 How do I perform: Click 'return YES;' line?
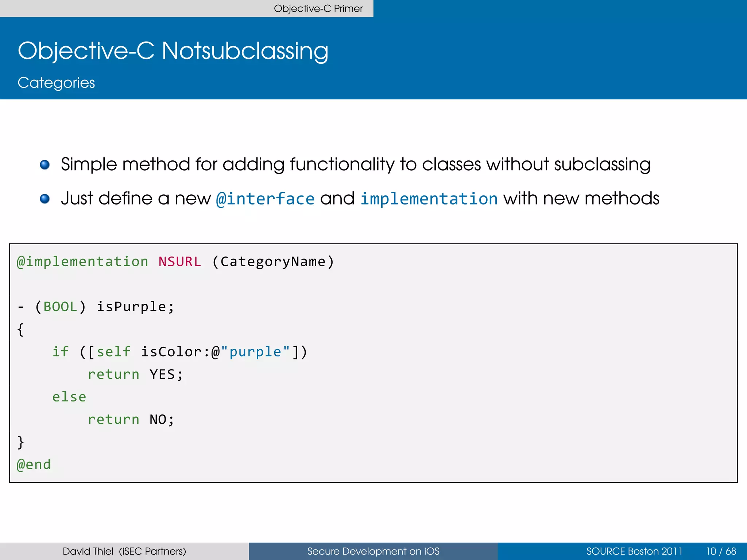click(135, 374)
